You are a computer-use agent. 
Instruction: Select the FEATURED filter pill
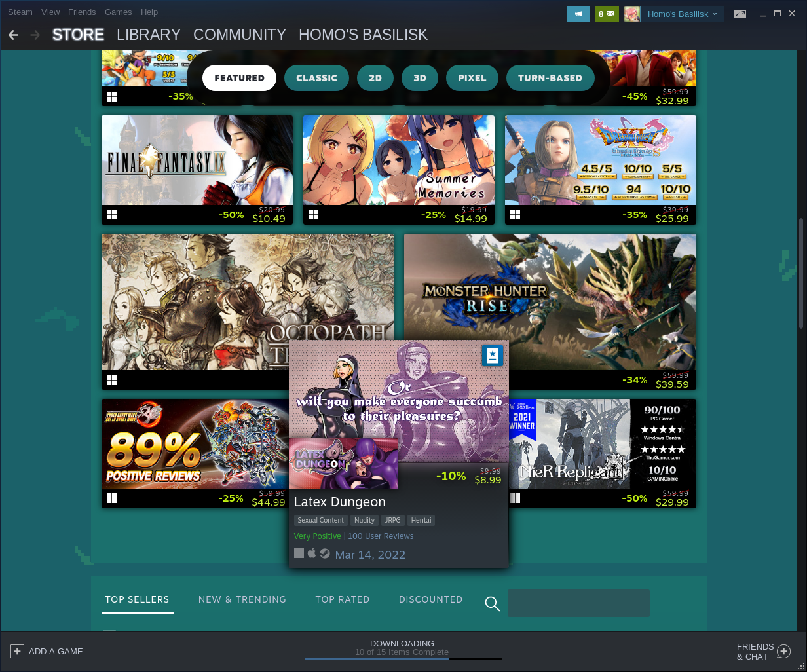[x=239, y=78]
